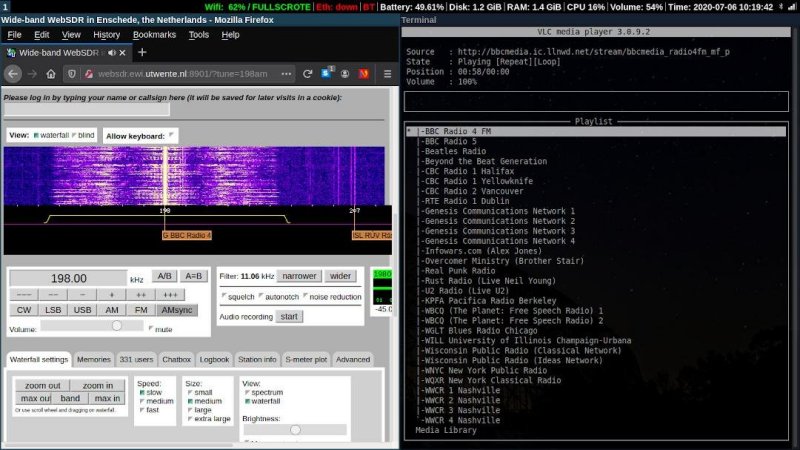Click the volume slider knob
Screen dimensions: 800x450
click(x=116, y=326)
